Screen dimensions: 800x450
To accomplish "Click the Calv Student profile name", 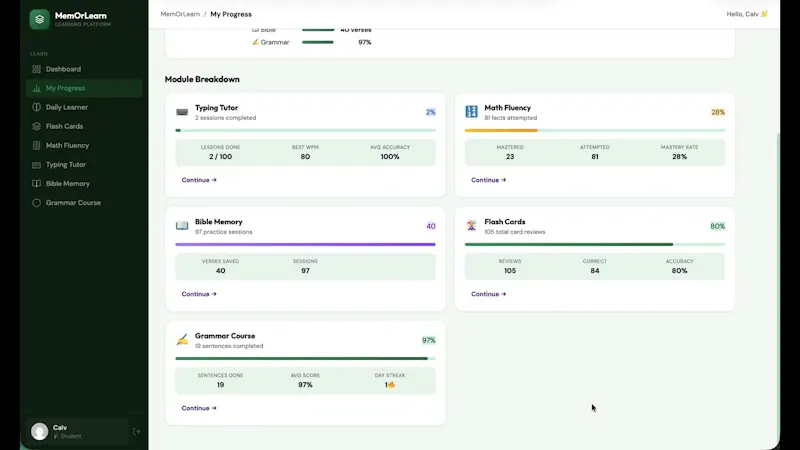I will click(60, 428).
